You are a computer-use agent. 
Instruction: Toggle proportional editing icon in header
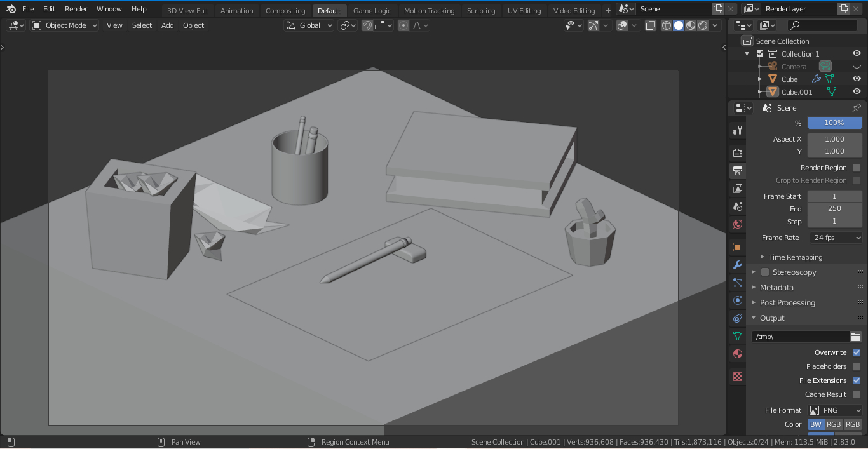coord(403,25)
